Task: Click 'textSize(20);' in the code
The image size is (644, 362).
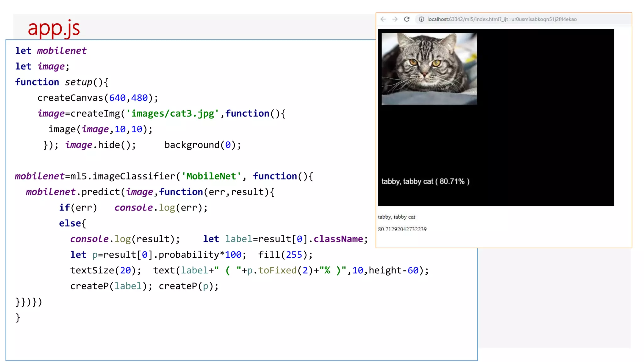Action: pyautogui.click(x=106, y=271)
